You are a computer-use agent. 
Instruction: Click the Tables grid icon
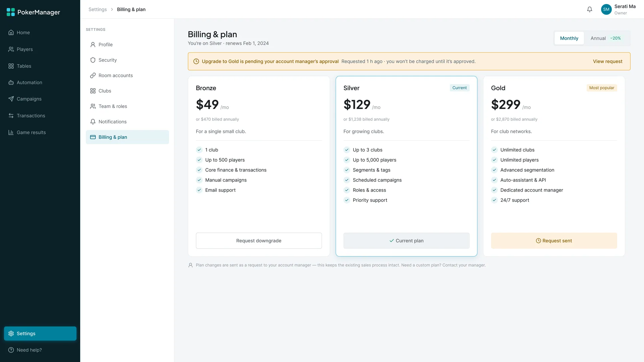[11, 66]
